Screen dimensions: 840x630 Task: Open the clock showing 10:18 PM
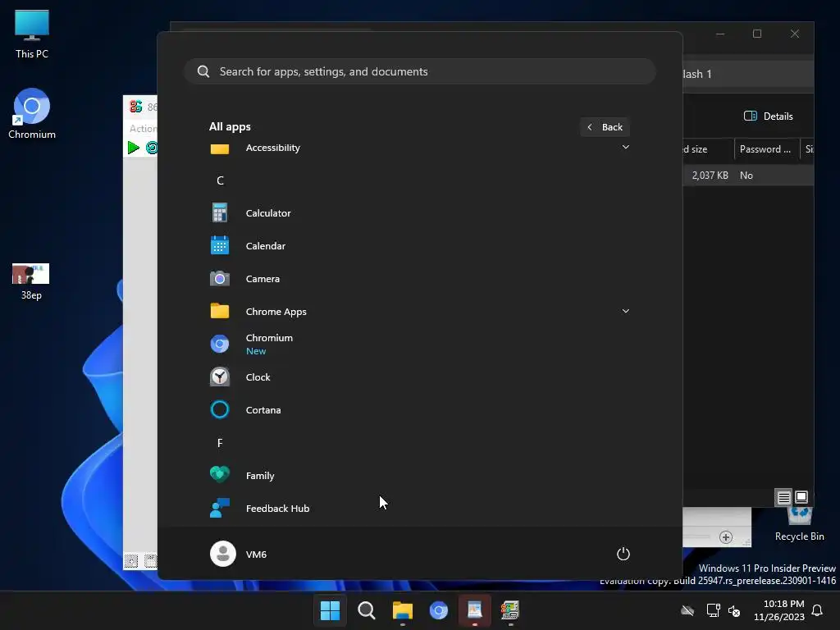779,610
